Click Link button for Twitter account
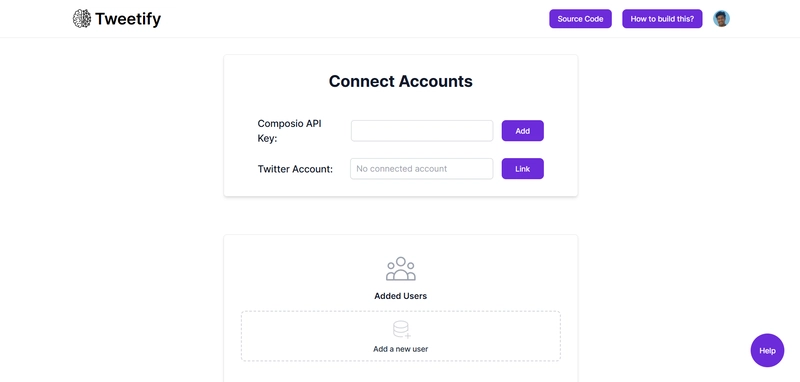The width and height of the screenshot is (800, 382). pos(522,169)
